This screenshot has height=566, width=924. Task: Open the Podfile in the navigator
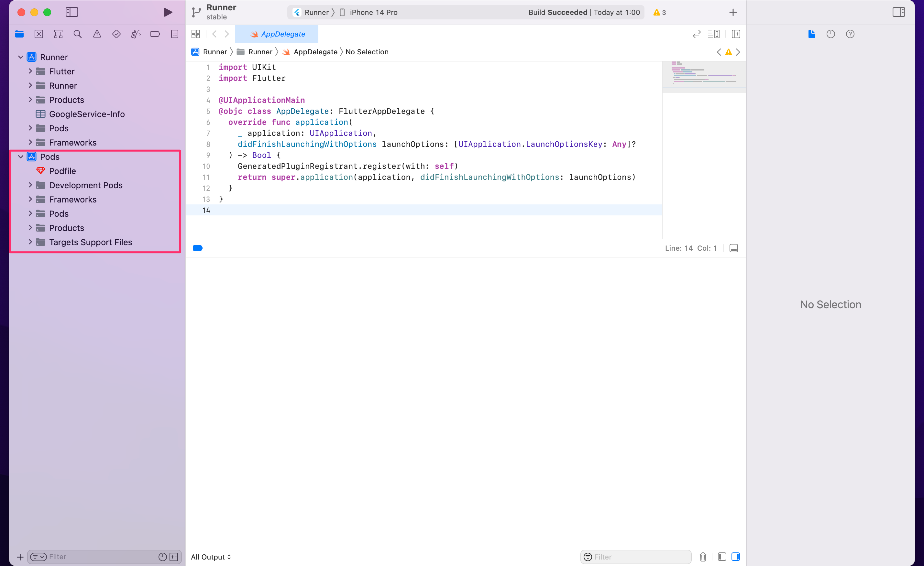[62, 171]
